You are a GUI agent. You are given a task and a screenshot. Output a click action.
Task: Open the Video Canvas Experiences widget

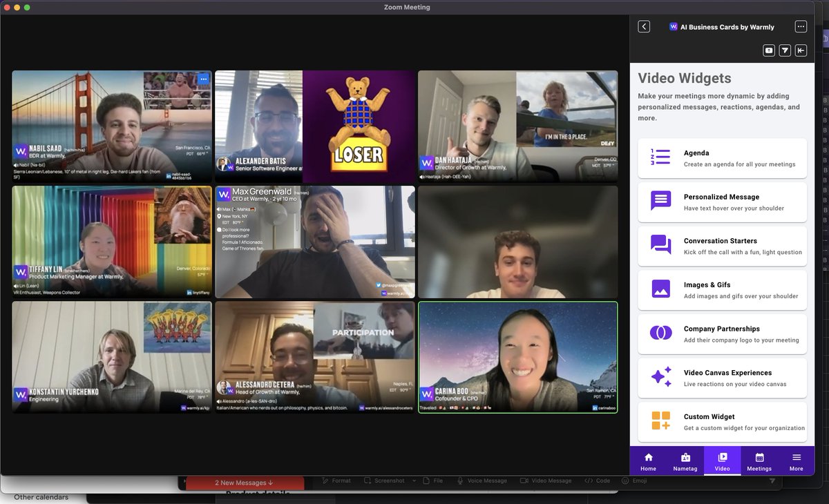(722, 378)
